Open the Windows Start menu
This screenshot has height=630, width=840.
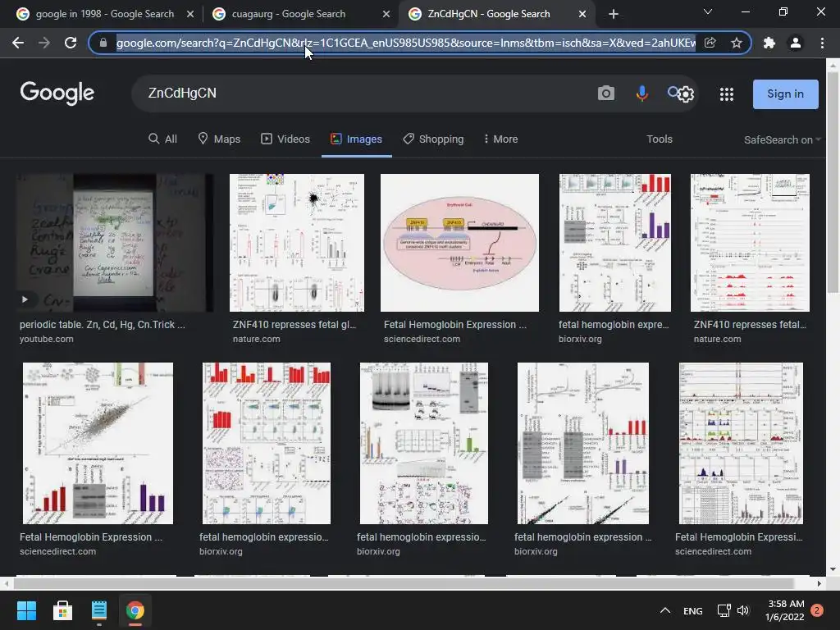26,610
